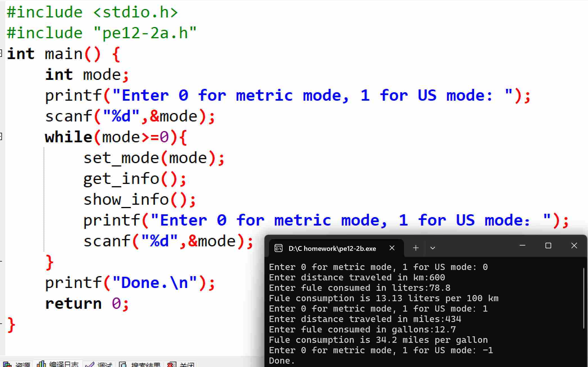Collapse the int main function fold marker

pos(1,53)
